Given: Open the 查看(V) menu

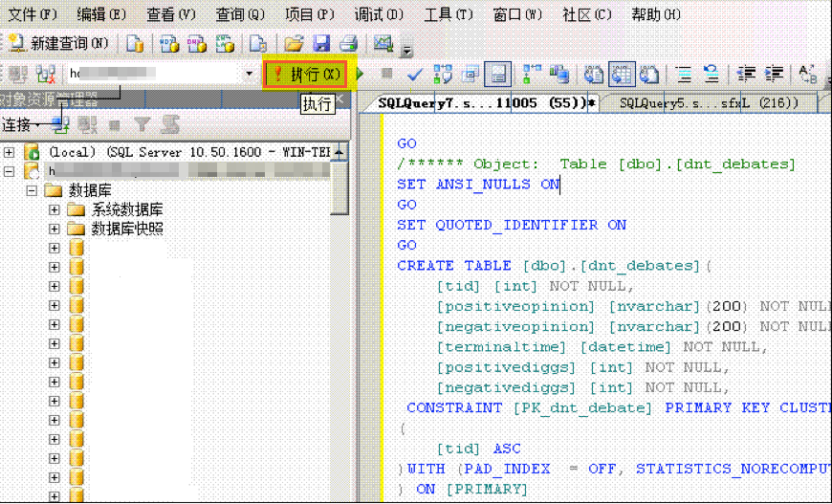Looking at the screenshot, I should [x=171, y=14].
